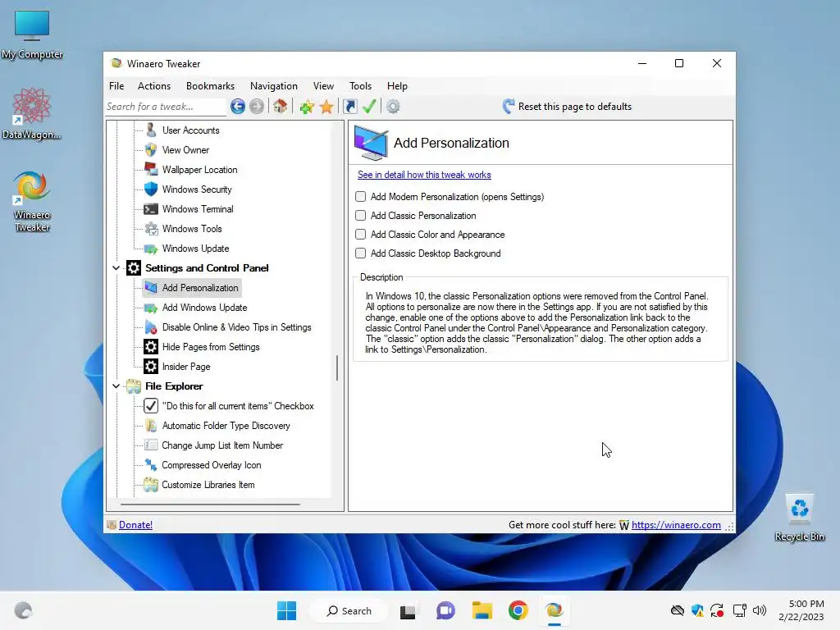Visit the https://winaero.com link
Viewport: 840px width, 630px height.
(x=676, y=525)
